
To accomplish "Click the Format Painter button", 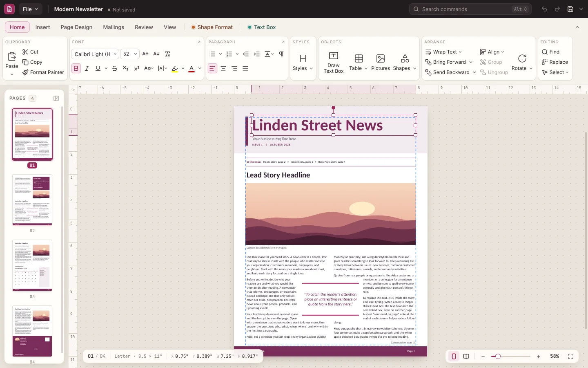I will point(43,72).
